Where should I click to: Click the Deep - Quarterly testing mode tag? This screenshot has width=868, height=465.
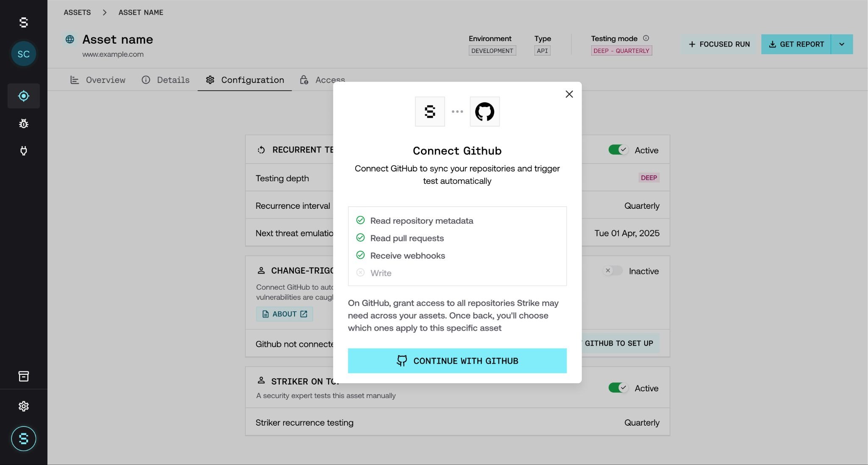(x=621, y=51)
